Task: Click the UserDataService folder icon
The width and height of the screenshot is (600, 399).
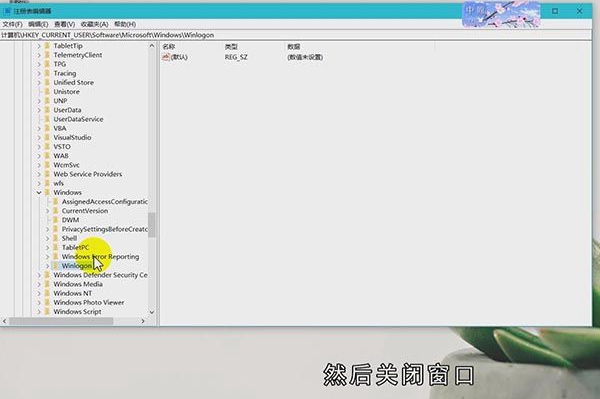Action: click(47, 119)
